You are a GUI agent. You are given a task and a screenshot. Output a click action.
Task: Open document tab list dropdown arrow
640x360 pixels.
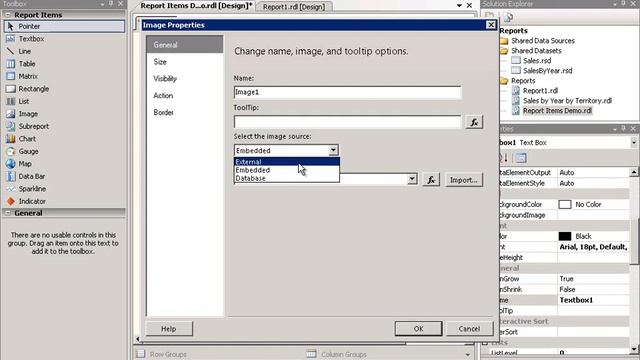point(459,6)
